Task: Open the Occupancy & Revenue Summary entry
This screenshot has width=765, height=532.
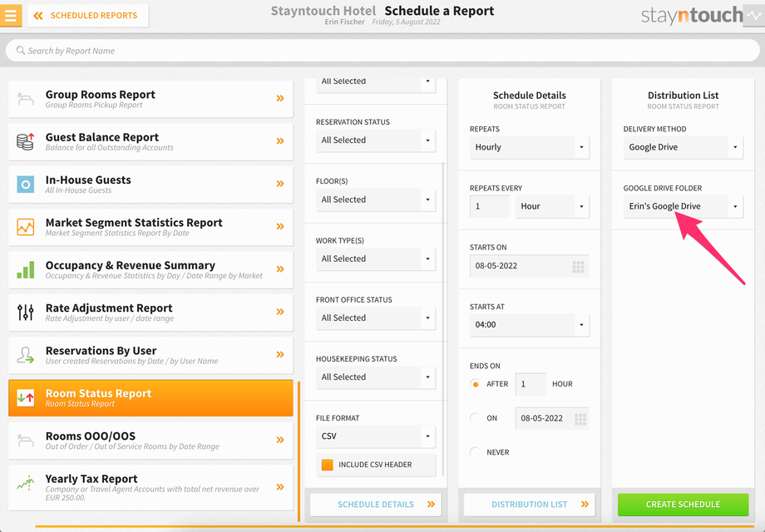Action: tap(151, 269)
